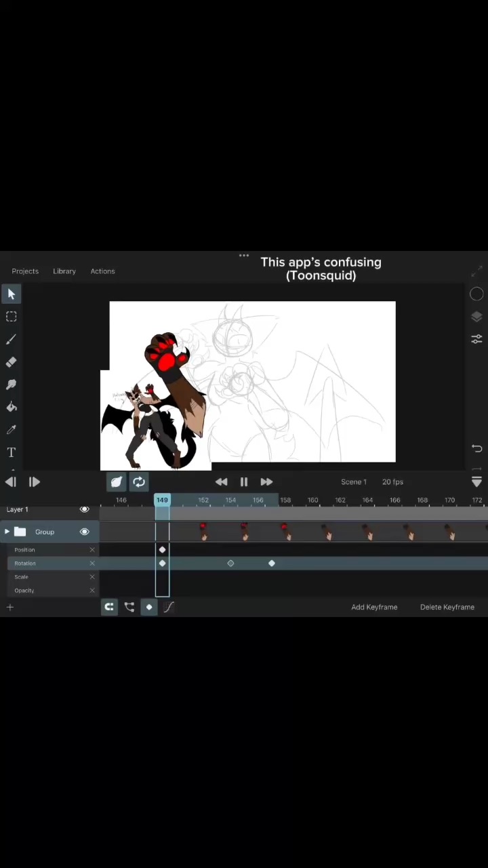This screenshot has height=868, width=488.
Task: Open the adjustment sliders settings icon
Action: click(x=476, y=339)
